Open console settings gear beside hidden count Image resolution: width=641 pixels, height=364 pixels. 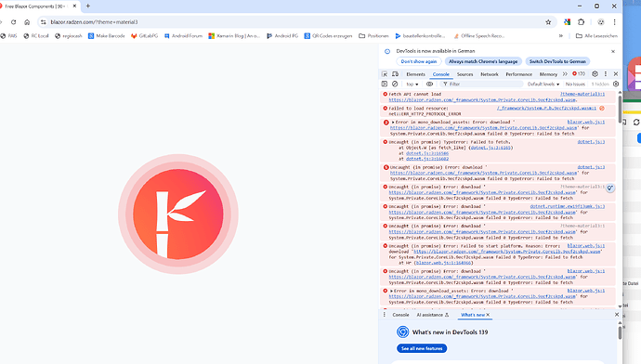(616, 84)
